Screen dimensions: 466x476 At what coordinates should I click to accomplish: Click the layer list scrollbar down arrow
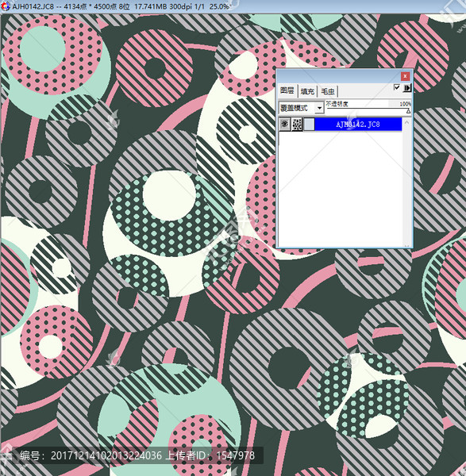(x=406, y=245)
